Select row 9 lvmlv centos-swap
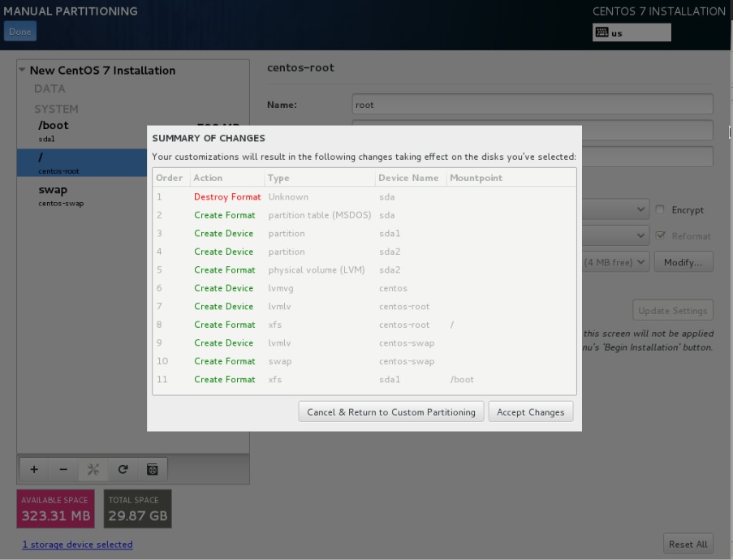This screenshot has height=560, width=733. click(364, 342)
